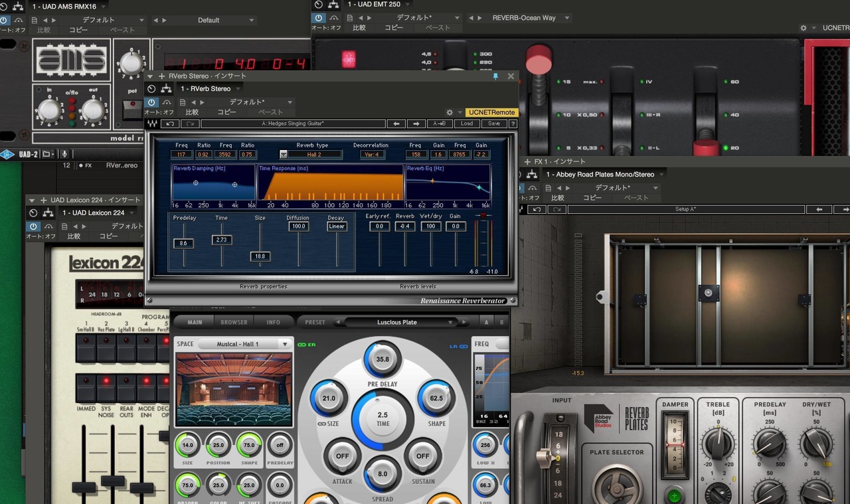Toggle UAD AMS RMX16 power (bypass) button

[4, 20]
